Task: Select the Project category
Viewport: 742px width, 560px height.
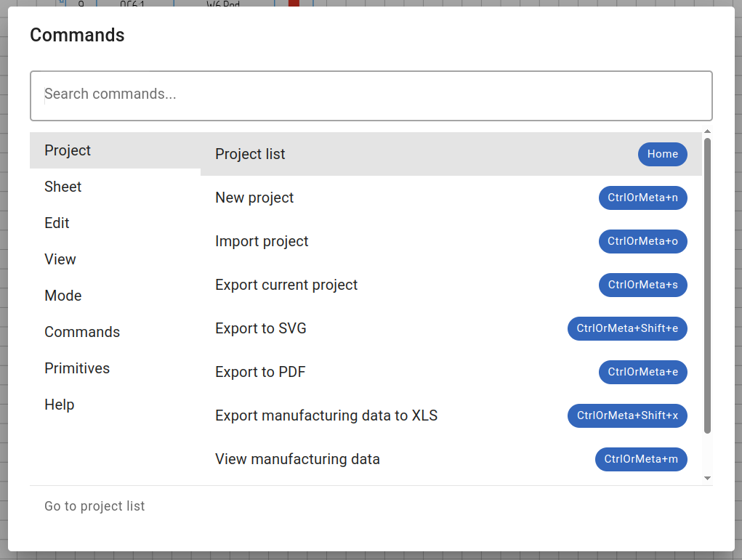Action: coord(68,150)
